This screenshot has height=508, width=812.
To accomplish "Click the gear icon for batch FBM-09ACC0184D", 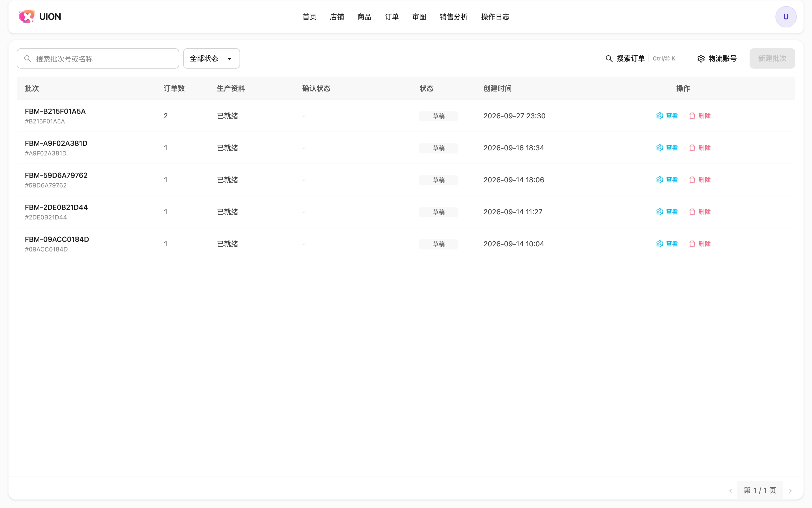I will pos(659,244).
